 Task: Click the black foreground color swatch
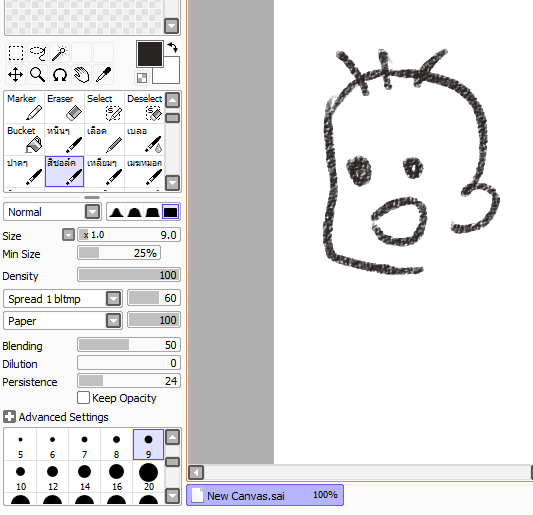[x=150, y=54]
